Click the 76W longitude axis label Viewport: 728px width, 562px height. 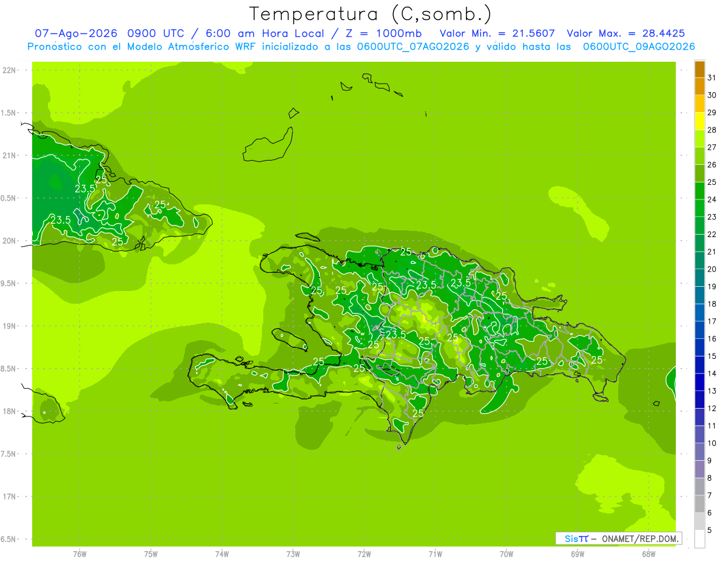tap(79, 554)
